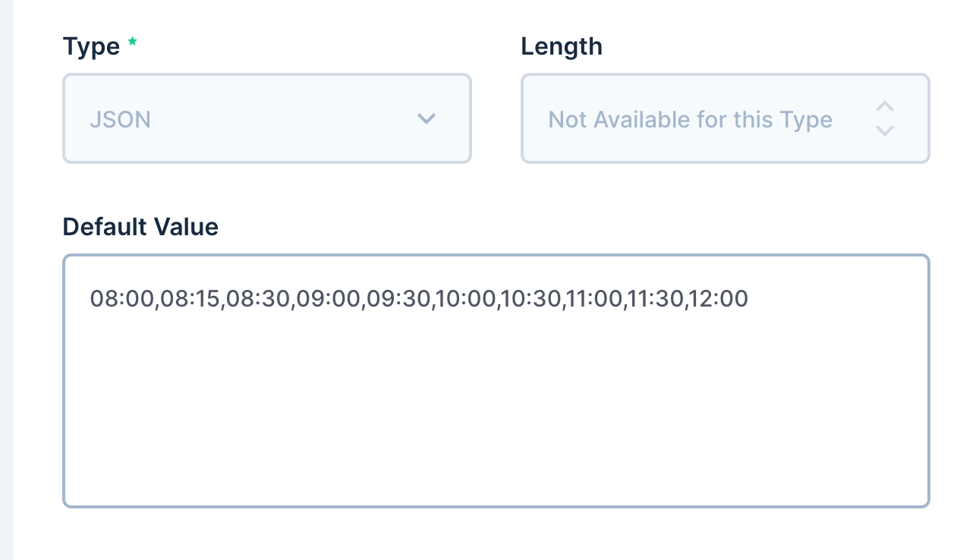Open the Type selection dropdown

267,118
